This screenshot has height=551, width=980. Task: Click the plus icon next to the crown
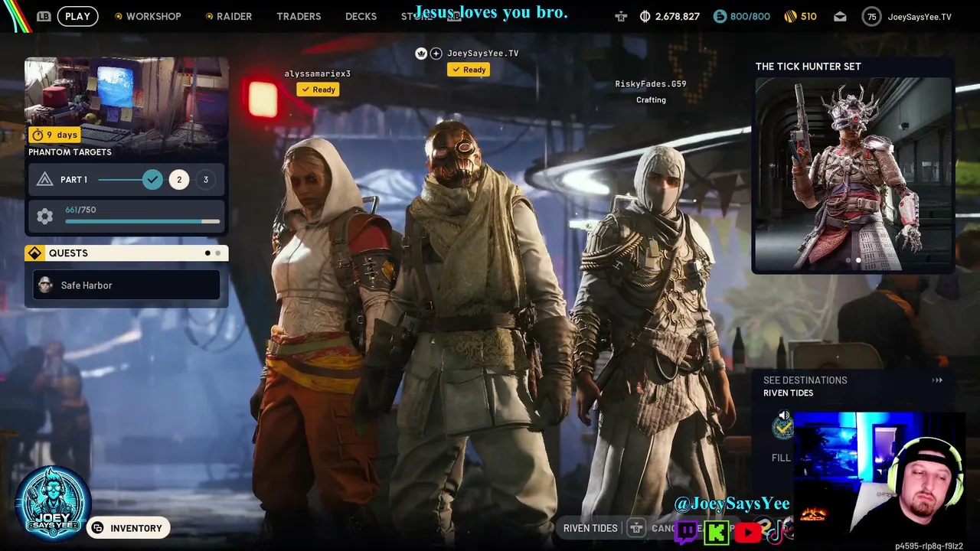click(436, 53)
